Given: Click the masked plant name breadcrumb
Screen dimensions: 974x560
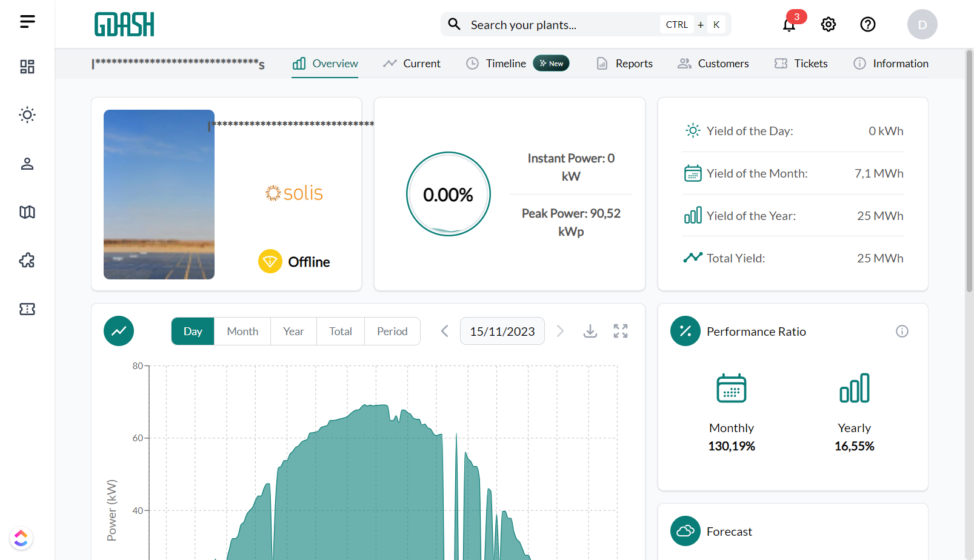Looking at the screenshot, I should coord(178,64).
